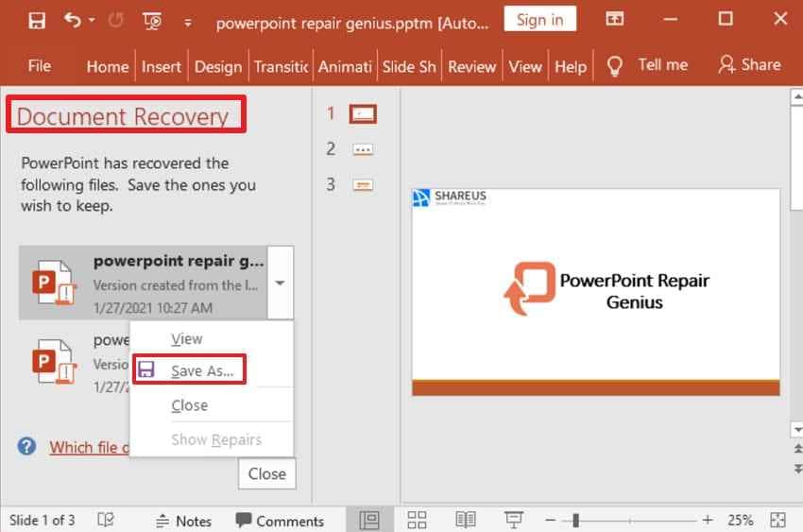This screenshot has width=803, height=532.
Task: Go to next slide double-arrow icon
Action: tap(797, 469)
